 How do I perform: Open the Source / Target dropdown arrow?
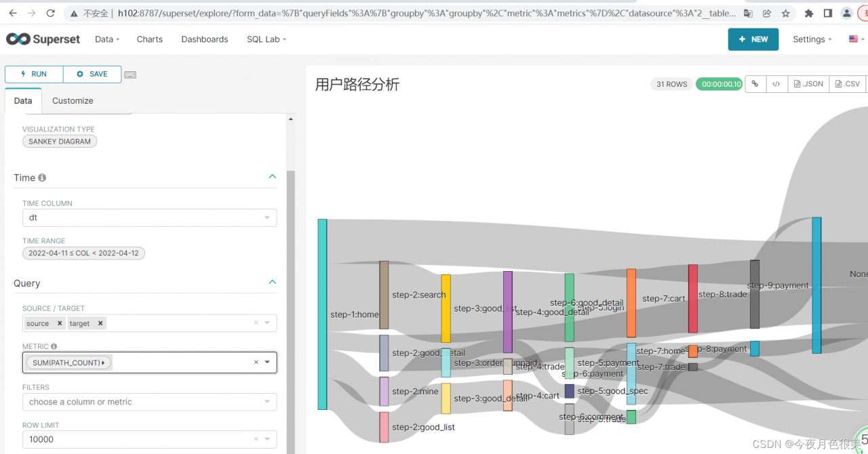pos(268,323)
